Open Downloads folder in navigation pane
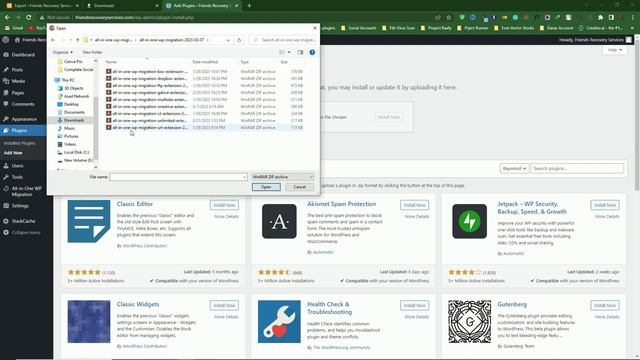 [x=74, y=120]
